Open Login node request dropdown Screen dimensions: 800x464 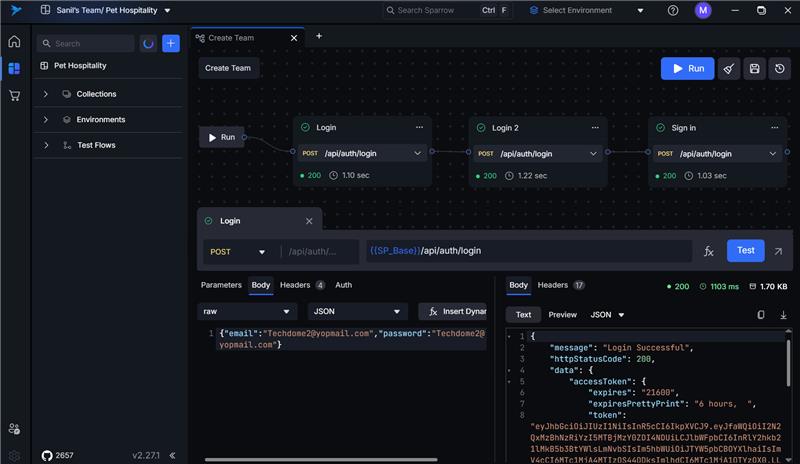point(417,153)
